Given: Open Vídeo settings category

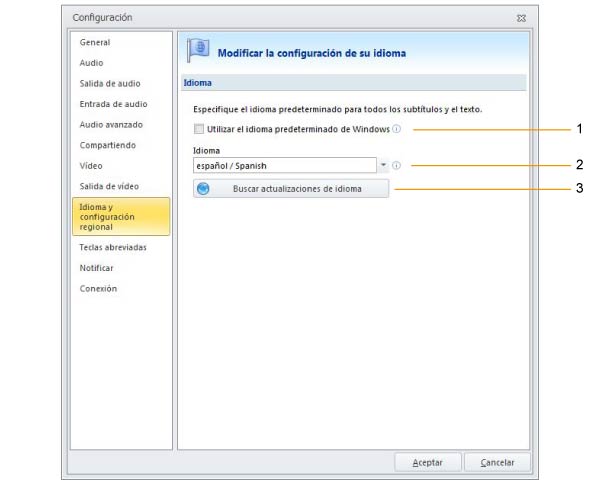Looking at the screenshot, I should click(x=91, y=166).
